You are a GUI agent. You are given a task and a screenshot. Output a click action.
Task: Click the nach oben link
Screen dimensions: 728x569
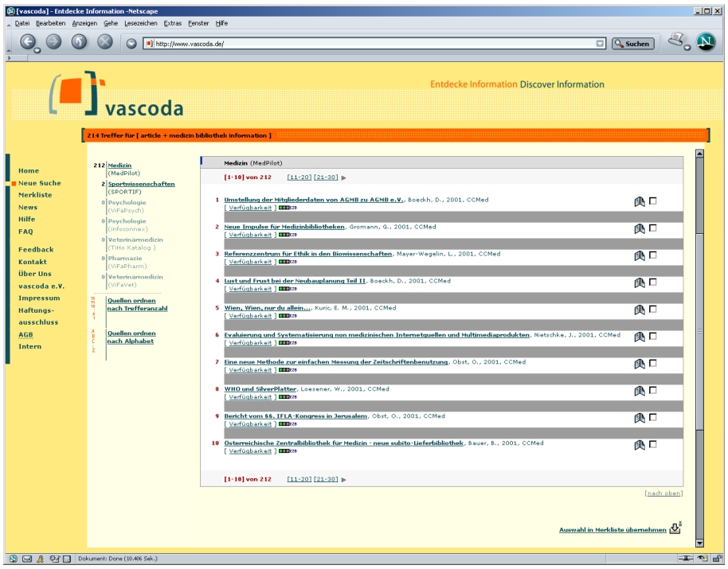point(664,493)
